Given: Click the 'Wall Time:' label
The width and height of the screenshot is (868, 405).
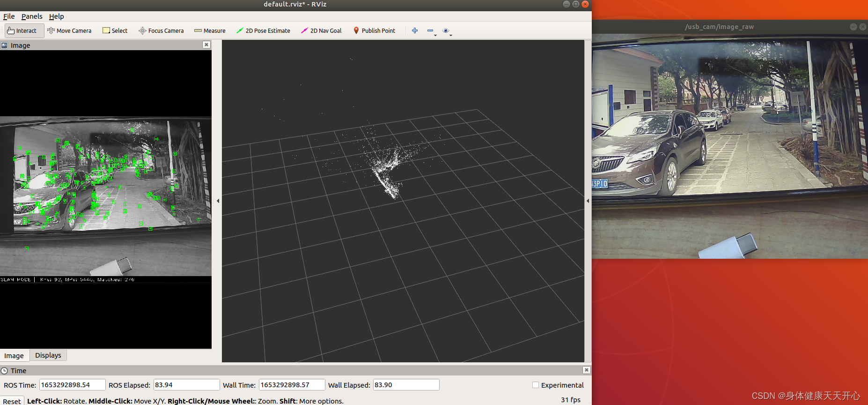Looking at the screenshot, I should 239,385.
